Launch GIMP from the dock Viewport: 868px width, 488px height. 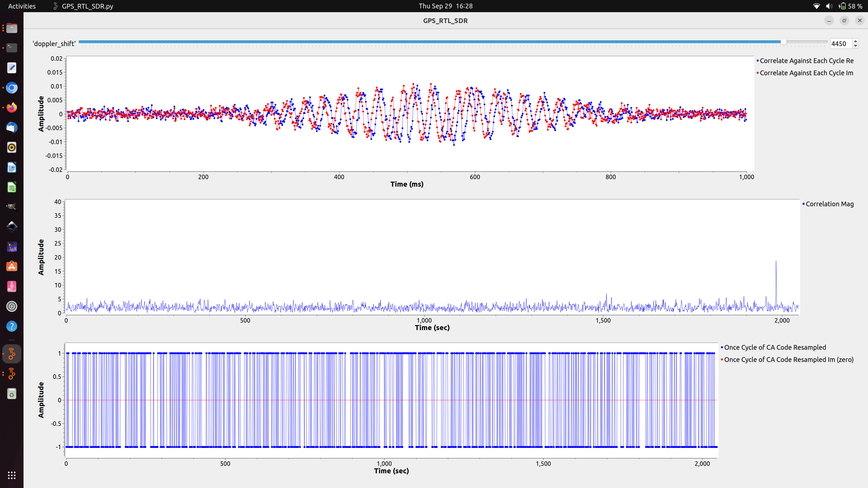click(12, 207)
